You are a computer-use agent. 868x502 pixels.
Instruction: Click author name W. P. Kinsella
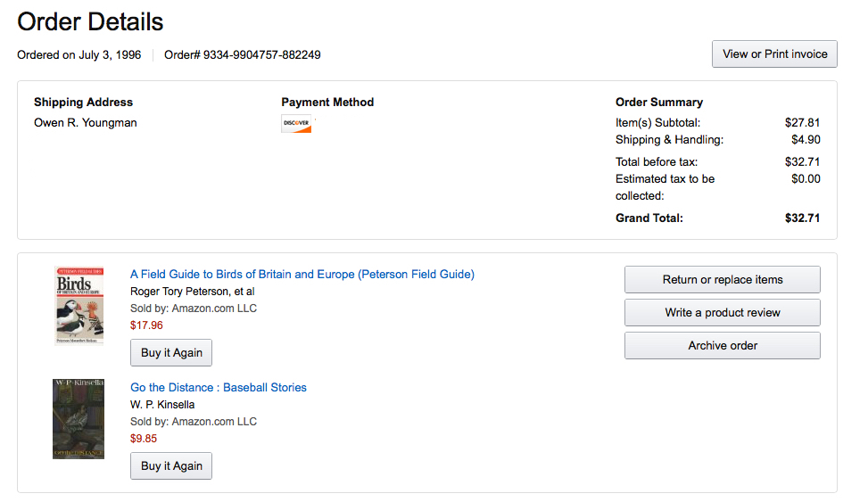(162, 405)
